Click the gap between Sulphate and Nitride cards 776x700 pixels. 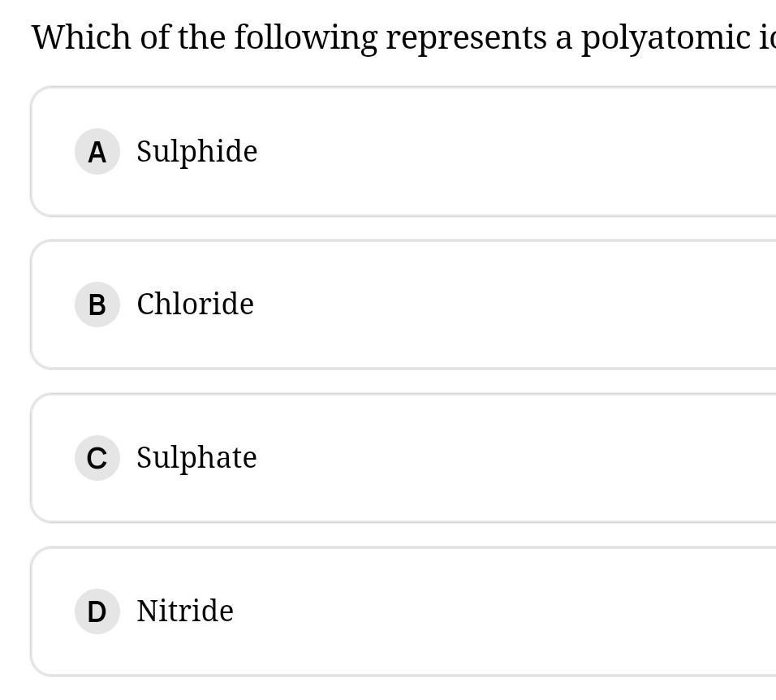406,535
